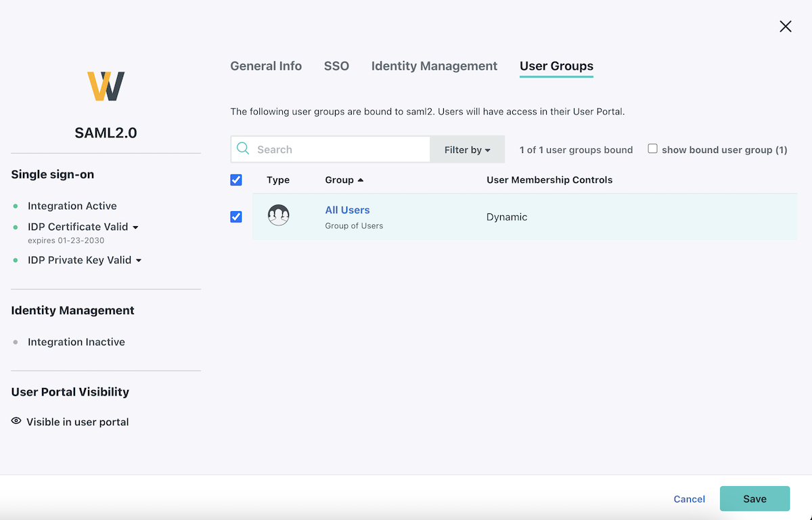
Task: Enable show bound user group checkbox
Action: [652, 149]
